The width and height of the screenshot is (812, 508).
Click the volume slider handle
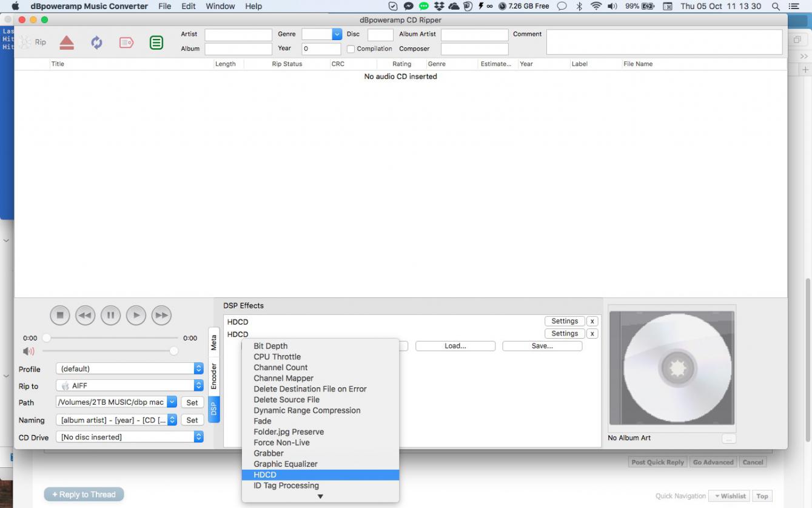coord(174,351)
